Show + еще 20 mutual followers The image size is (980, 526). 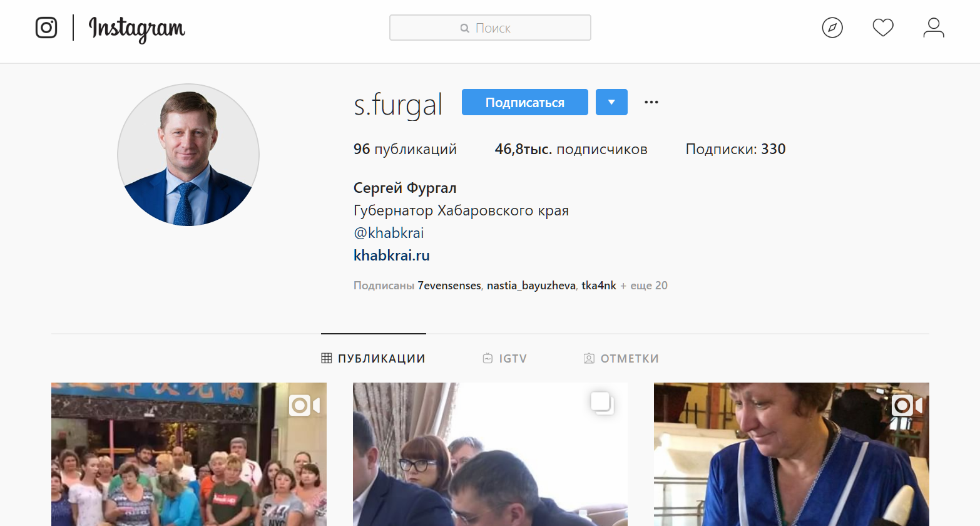644,286
